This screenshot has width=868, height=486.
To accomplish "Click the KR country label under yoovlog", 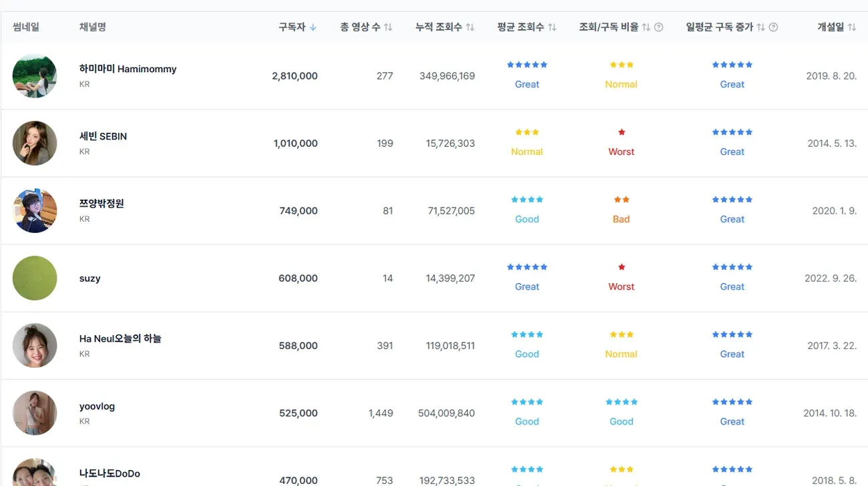I will pyautogui.click(x=84, y=421).
